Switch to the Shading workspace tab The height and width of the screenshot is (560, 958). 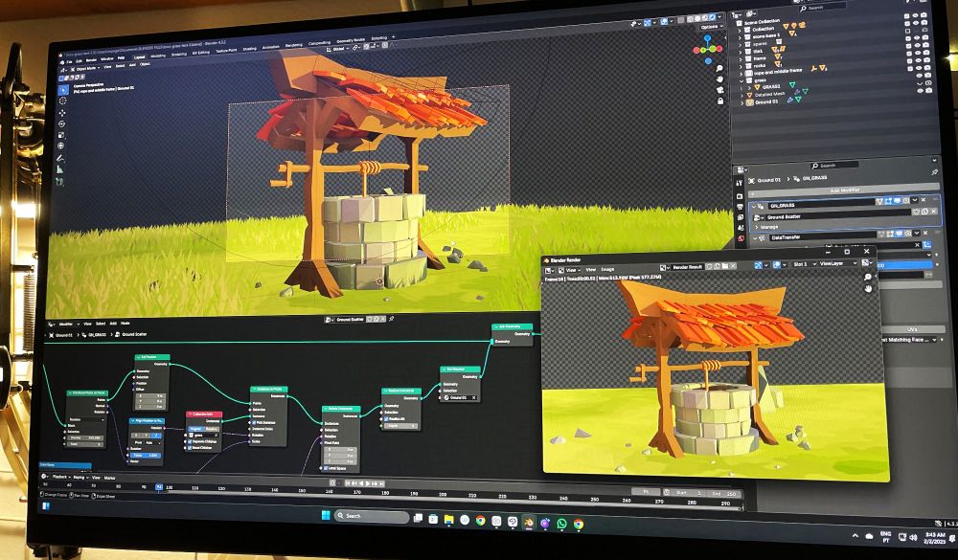click(x=249, y=49)
